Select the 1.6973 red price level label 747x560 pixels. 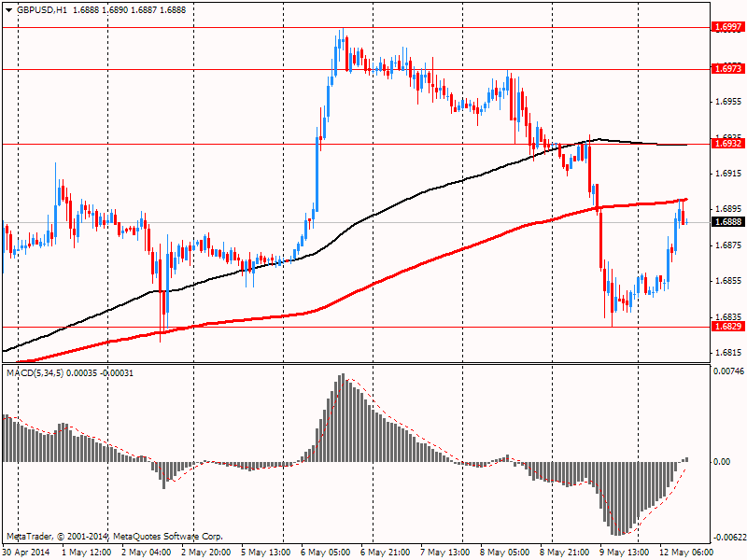(x=727, y=69)
